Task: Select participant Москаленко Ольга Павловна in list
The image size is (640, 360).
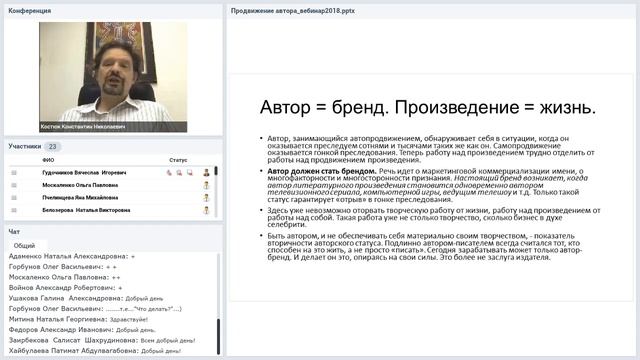Action: pos(80,185)
